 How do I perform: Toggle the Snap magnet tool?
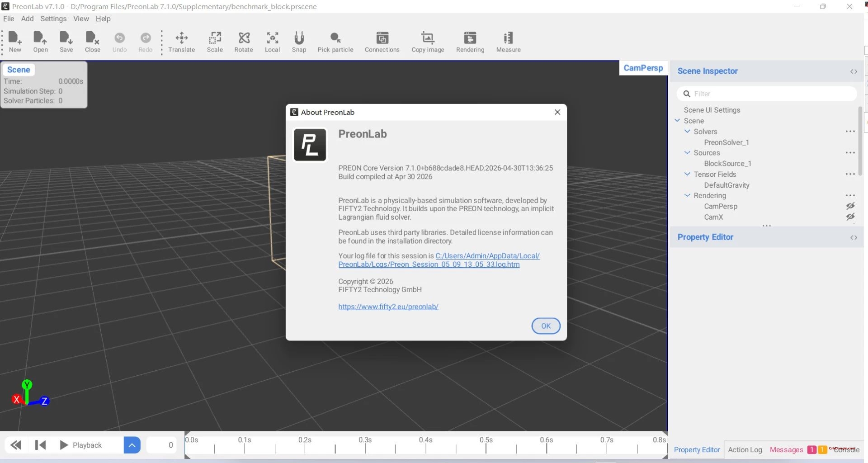[x=299, y=42]
